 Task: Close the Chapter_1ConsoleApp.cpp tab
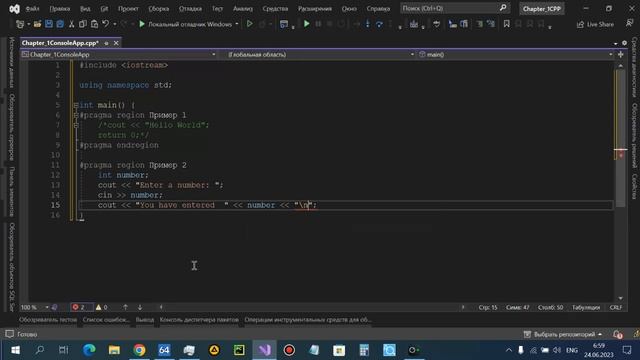coord(116,43)
